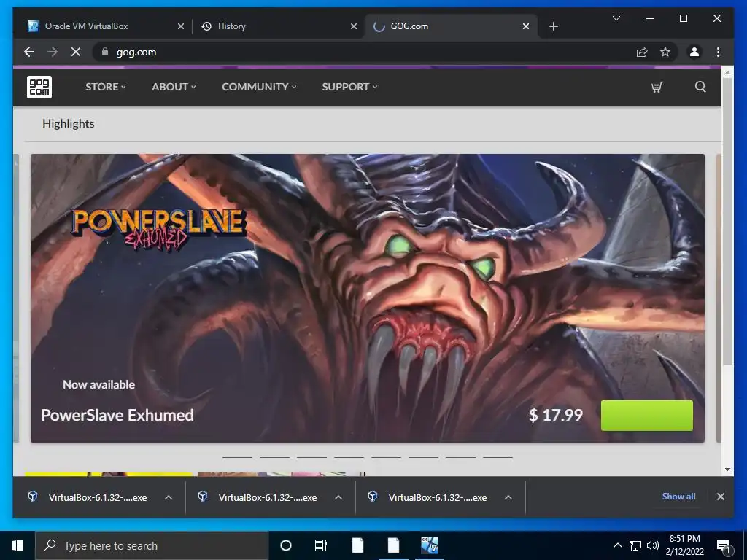Open the volume tray icon
Screen dimensions: 747x560
(x=653, y=545)
